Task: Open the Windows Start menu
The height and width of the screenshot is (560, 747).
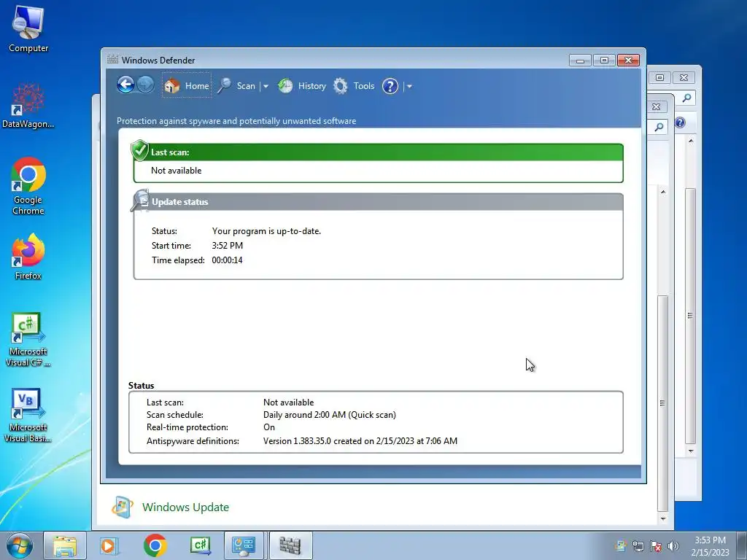Action: click(x=20, y=545)
